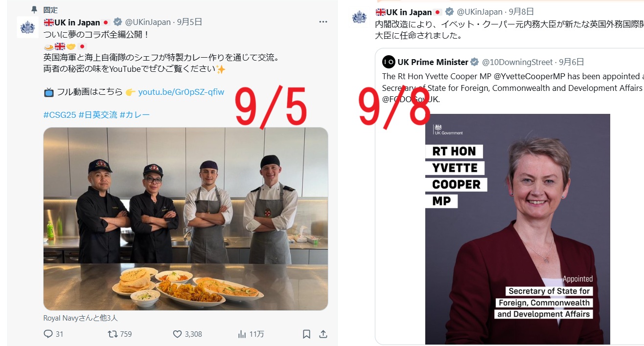
Task: Click the reply icon with 31 replies
Action: (48, 334)
